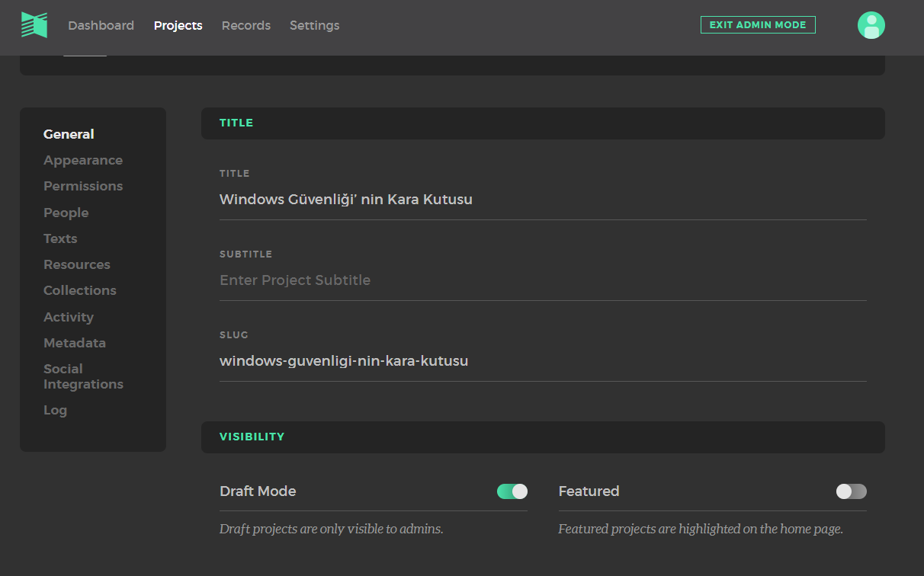Open the Appearance sidebar section
Image resolution: width=924 pixels, height=576 pixels.
tap(83, 160)
